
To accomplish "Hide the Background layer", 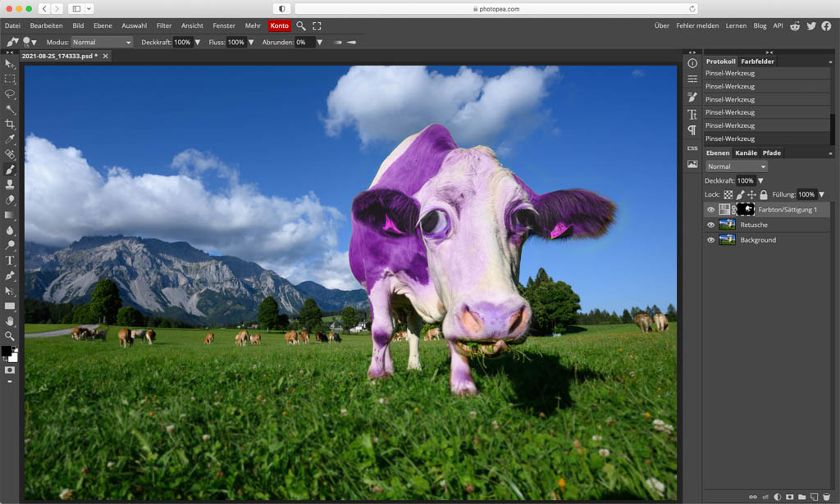I will click(710, 240).
